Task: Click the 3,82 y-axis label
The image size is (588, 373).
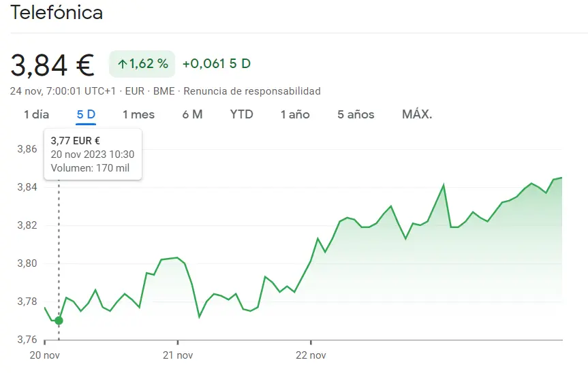Action: [27, 225]
